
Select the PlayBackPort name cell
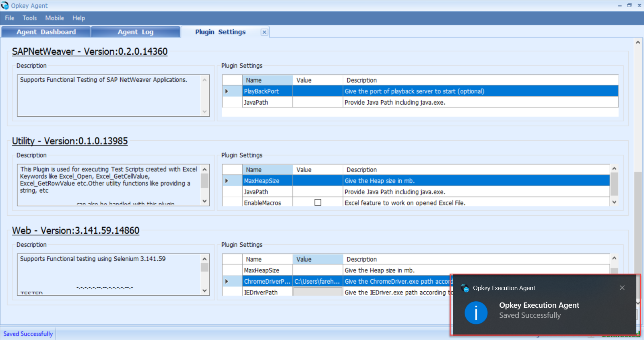pyautogui.click(x=267, y=91)
